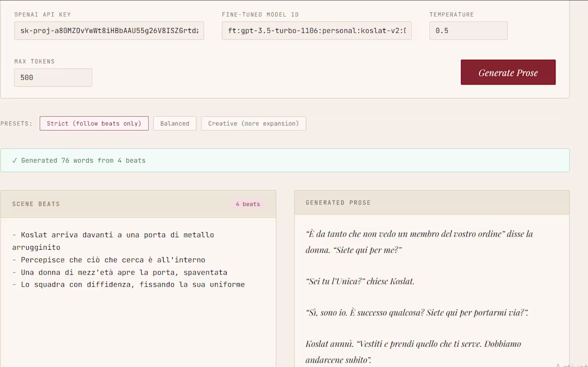Click the 'Generated 76 words from 4 beats' message

click(83, 160)
